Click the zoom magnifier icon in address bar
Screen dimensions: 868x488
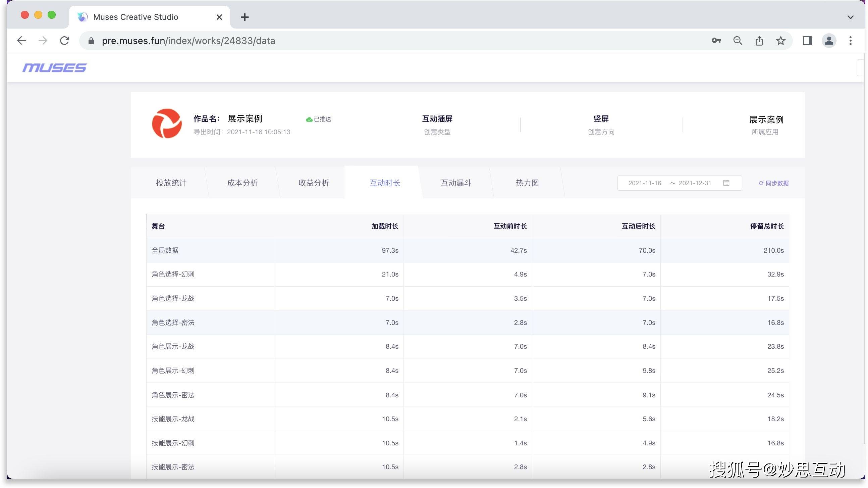pos(738,41)
